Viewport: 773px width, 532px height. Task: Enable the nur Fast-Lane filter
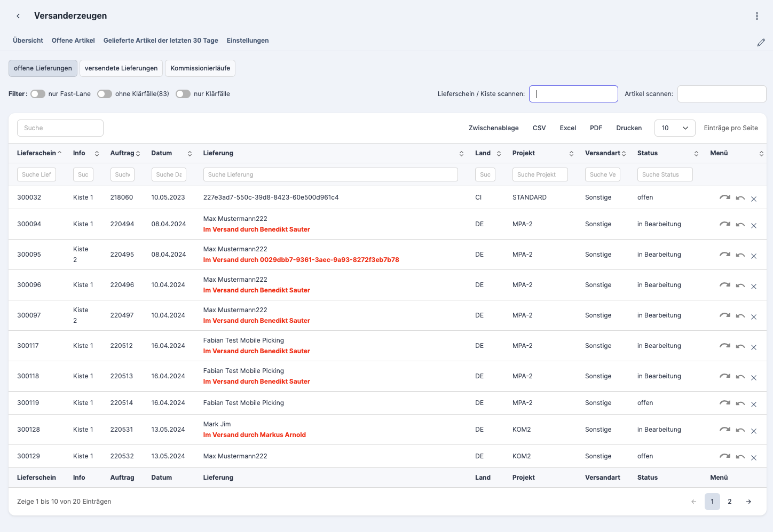pos(38,94)
